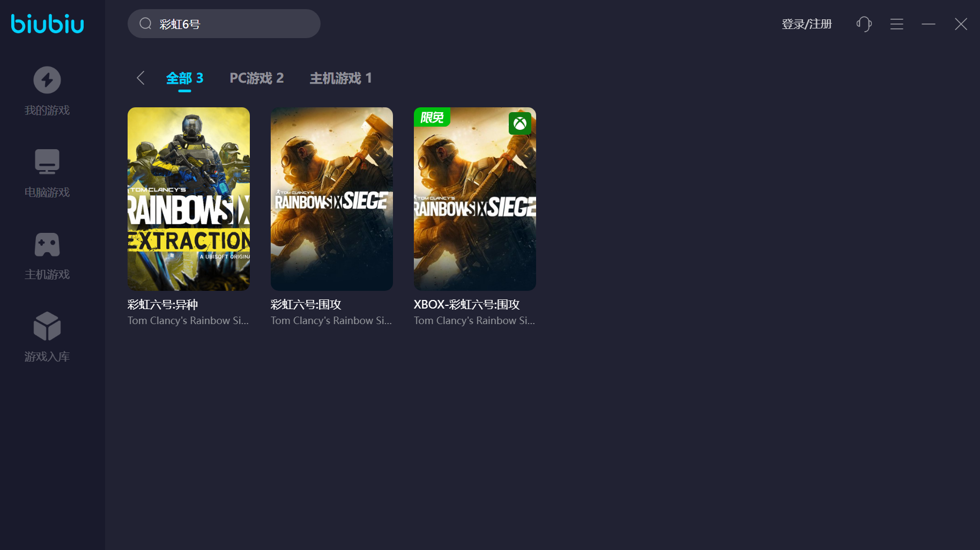Open the XBOX-彩虹六号:围攻 title link
Viewport: 980px width, 550px height.
[x=466, y=304]
